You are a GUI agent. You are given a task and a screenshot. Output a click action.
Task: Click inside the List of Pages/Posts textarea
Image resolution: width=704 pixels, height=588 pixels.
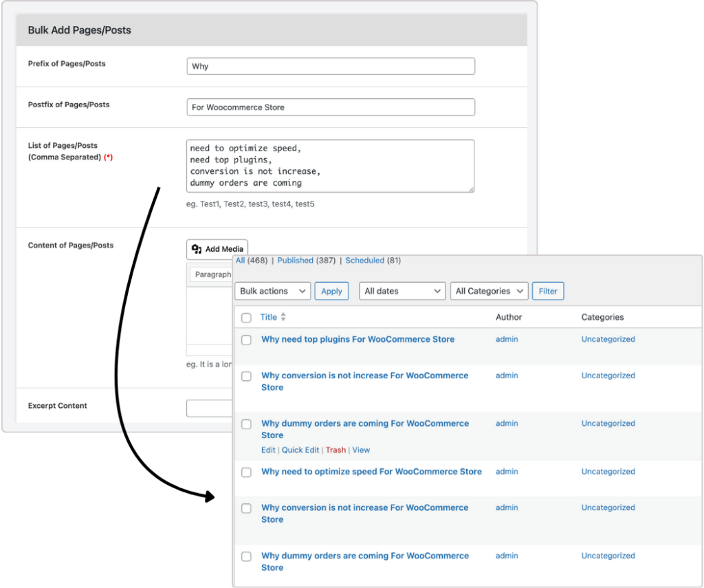pyautogui.click(x=330, y=166)
